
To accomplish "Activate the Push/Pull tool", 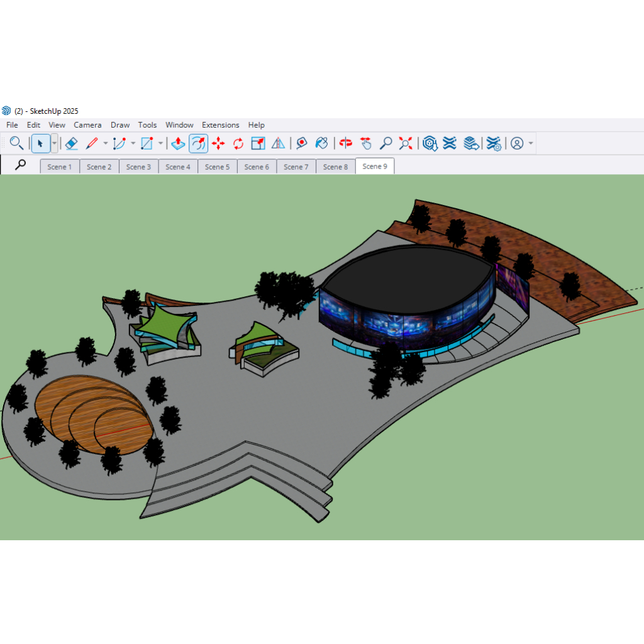I will point(178,143).
